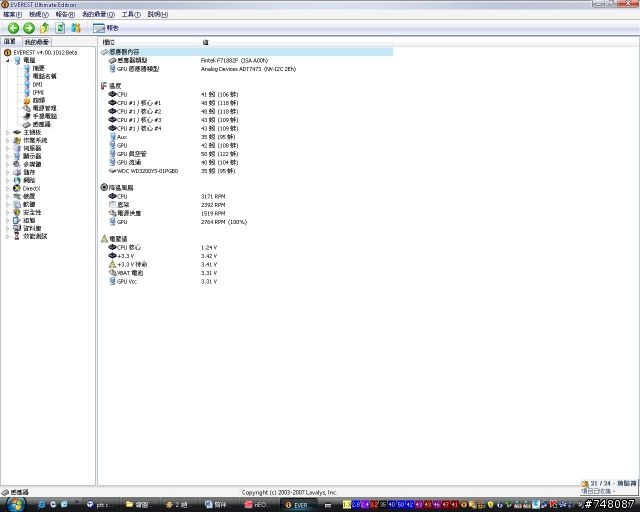Open the 檔案(F) File menu
Viewport: 640px width, 512px height.
pyautogui.click(x=12, y=14)
